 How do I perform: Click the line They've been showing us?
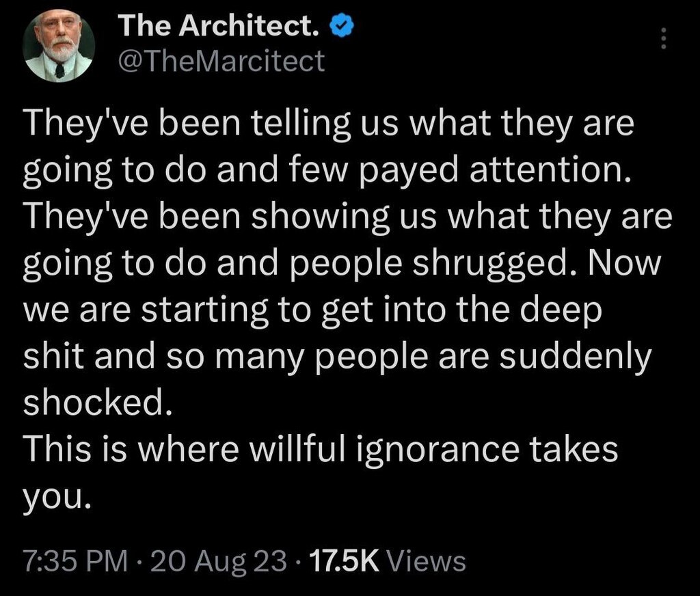tap(348, 218)
